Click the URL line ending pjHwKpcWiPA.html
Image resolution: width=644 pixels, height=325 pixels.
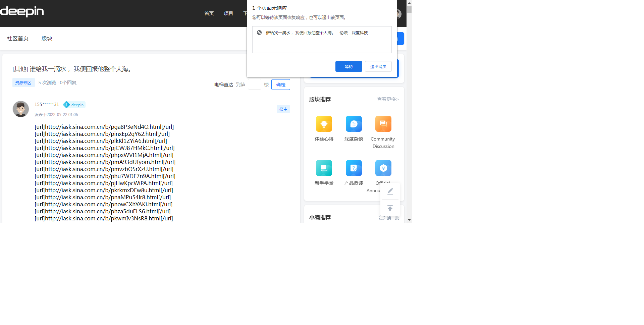click(104, 183)
